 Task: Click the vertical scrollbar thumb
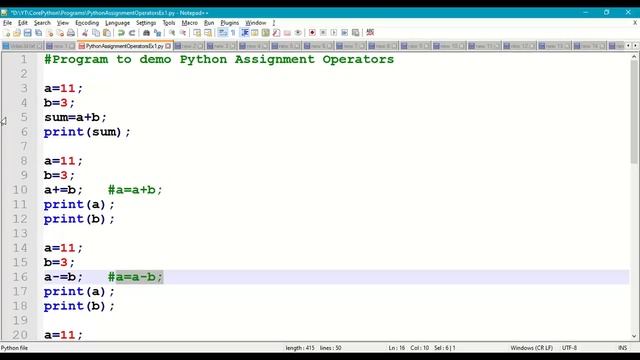click(634, 112)
